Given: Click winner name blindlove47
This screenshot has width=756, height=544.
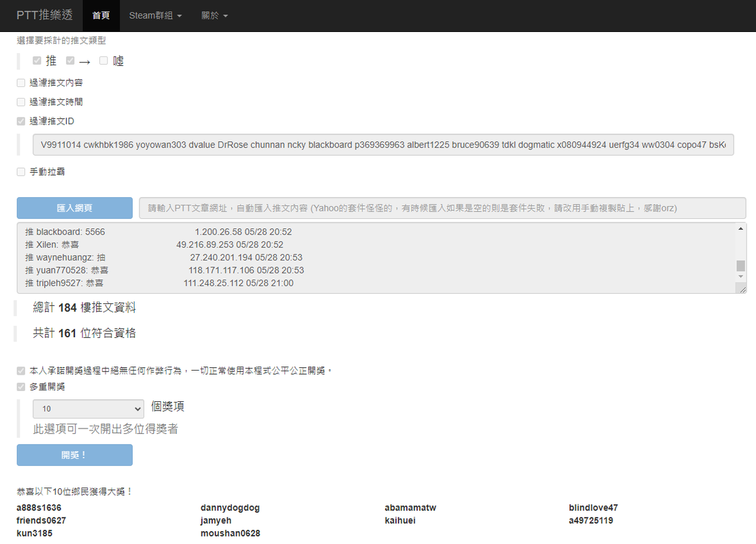Looking at the screenshot, I should [x=593, y=508].
